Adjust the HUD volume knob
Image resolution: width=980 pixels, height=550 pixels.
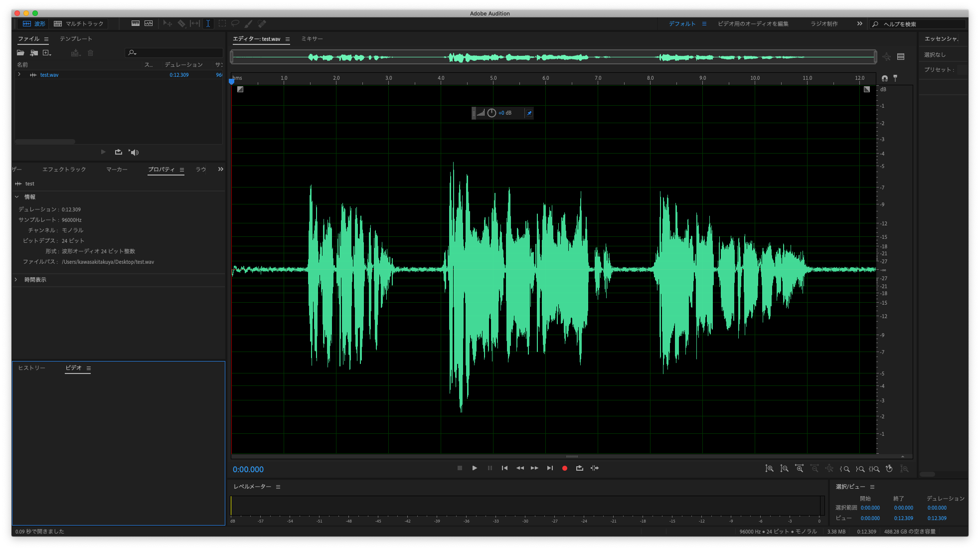click(x=491, y=113)
